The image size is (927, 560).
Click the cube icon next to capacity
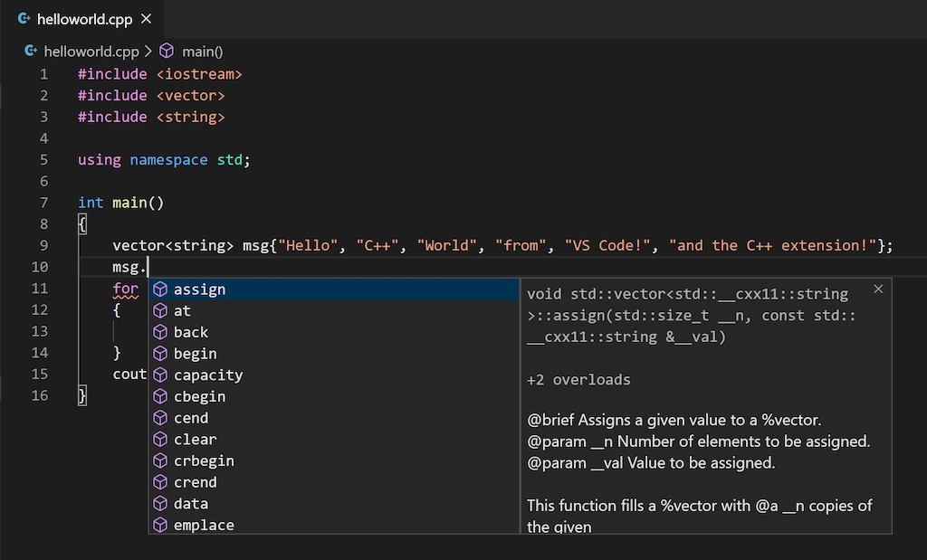[160, 375]
